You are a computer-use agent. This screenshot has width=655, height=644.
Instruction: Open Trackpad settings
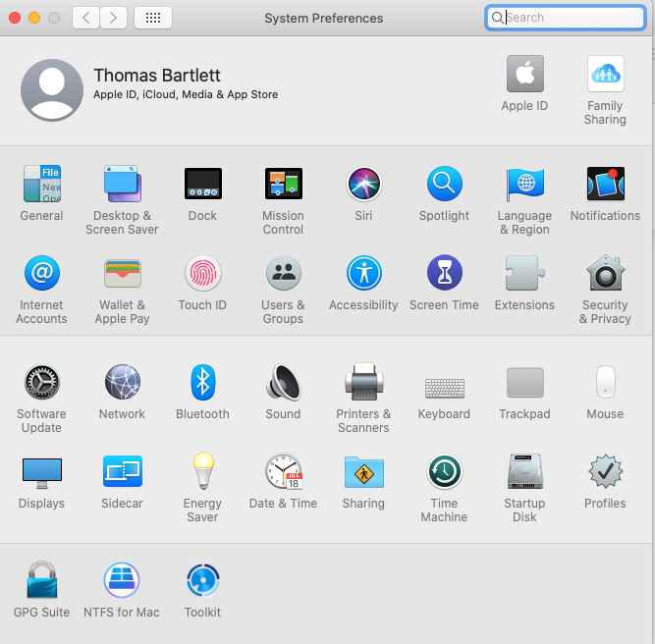pyautogui.click(x=525, y=382)
